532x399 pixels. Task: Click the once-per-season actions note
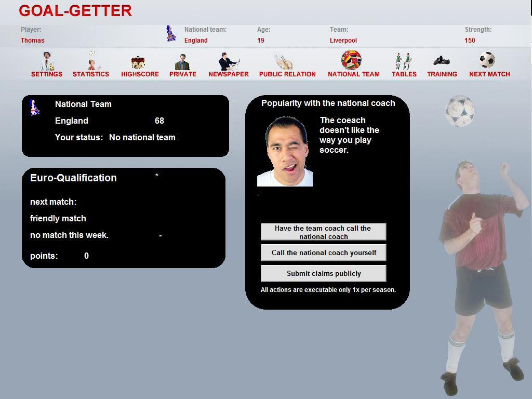(328, 290)
